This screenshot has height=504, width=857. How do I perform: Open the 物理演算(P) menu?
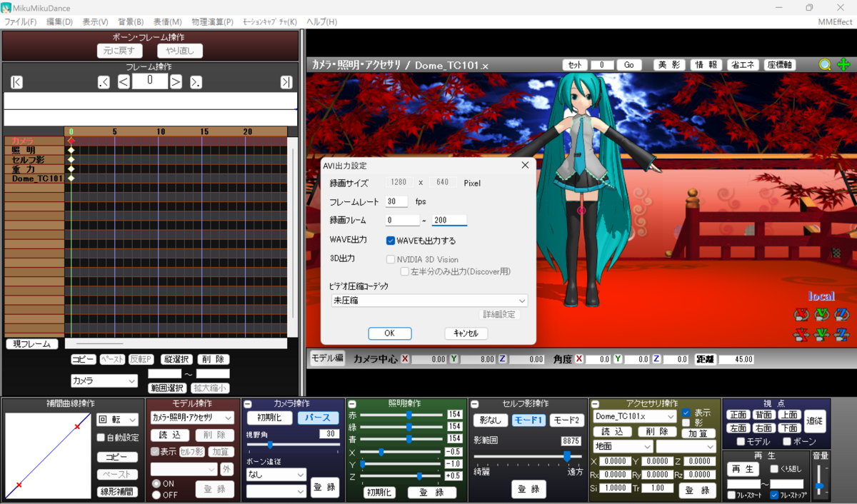pyautogui.click(x=213, y=22)
